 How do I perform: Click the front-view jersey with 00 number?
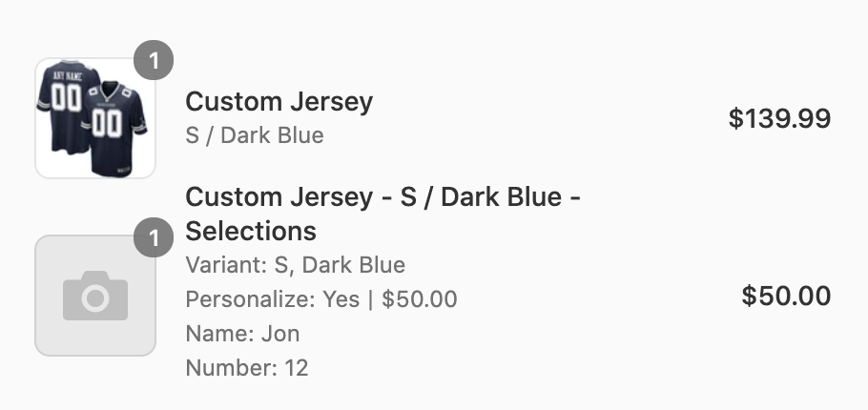pyautogui.click(x=115, y=129)
